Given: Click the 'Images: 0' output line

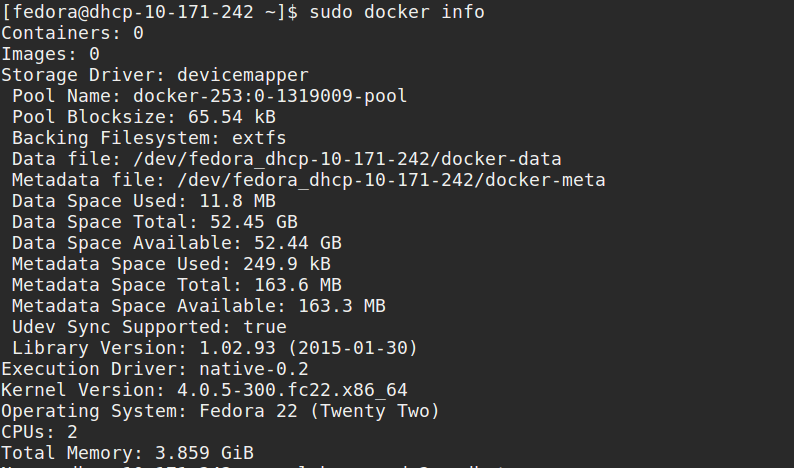Looking at the screenshot, I should [x=50, y=54].
